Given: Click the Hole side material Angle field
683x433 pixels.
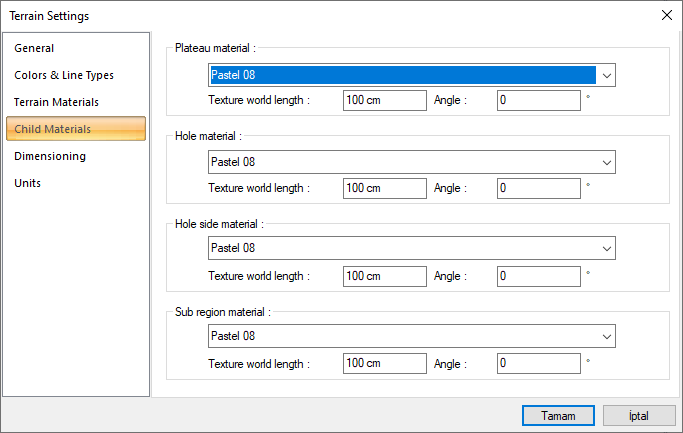Looking at the screenshot, I should [538, 275].
